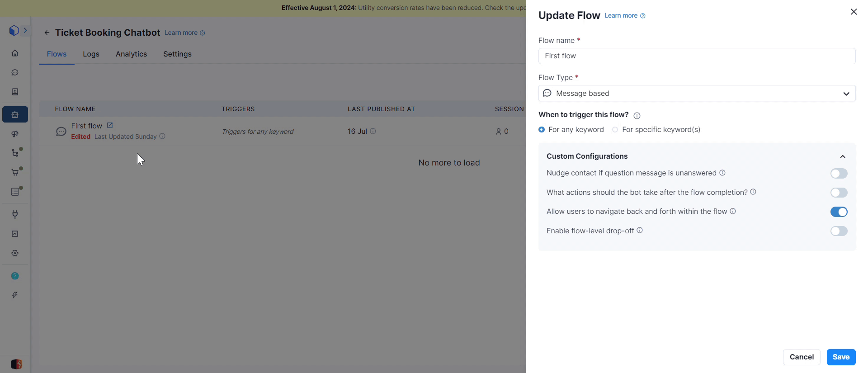868x373 pixels.
Task: Open the contacts sidebar icon
Action: (x=15, y=92)
